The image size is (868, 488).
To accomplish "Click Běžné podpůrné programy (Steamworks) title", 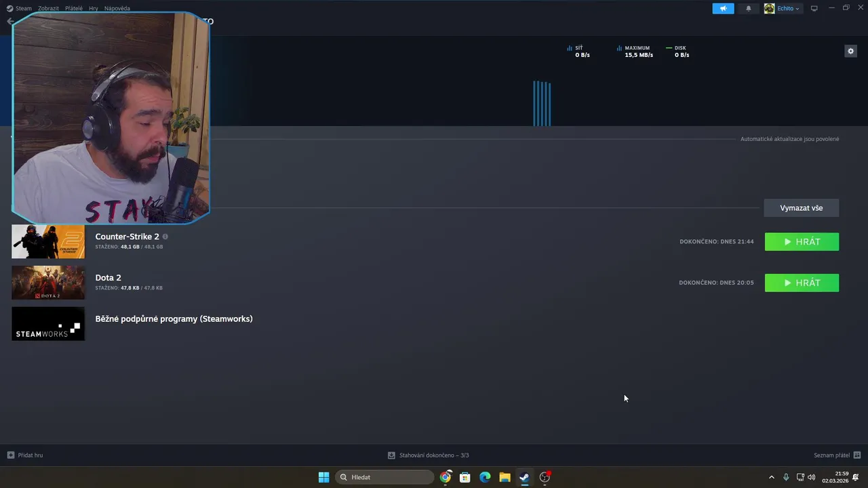I will tap(174, 319).
